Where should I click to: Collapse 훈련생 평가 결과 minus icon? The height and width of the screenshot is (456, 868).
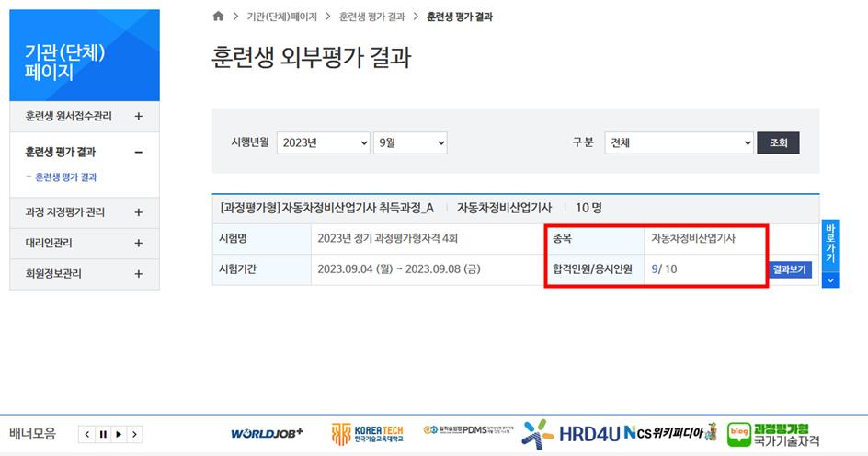click(139, 153)
